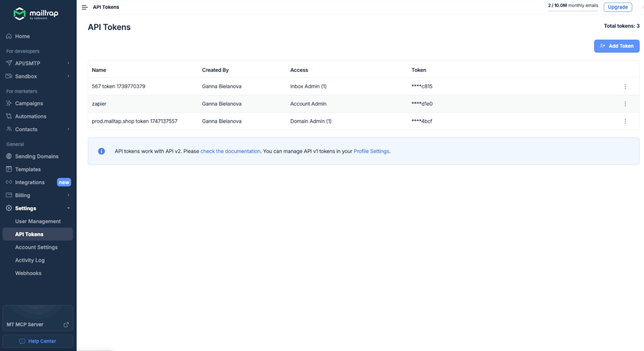Click the Sending Domains globe icon
This screenshot has width=644, height=351.
coord(9,156)
